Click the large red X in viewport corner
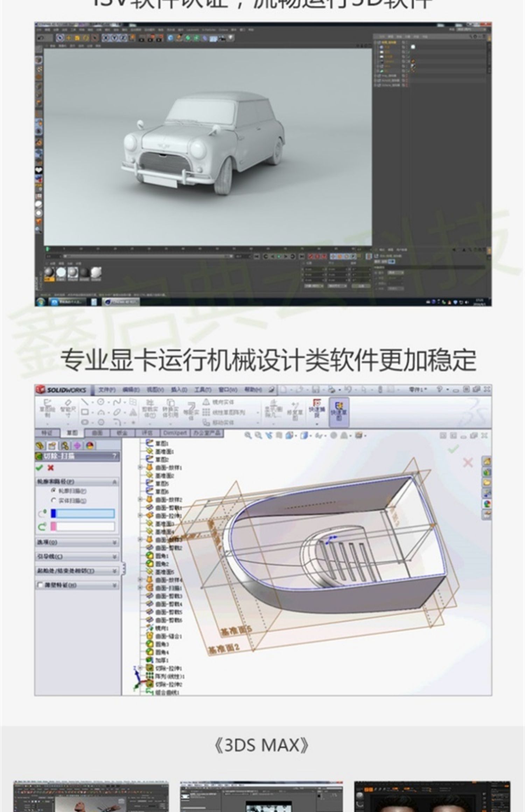The height and width of the screenshot is (812, 525). pos(468,463)
